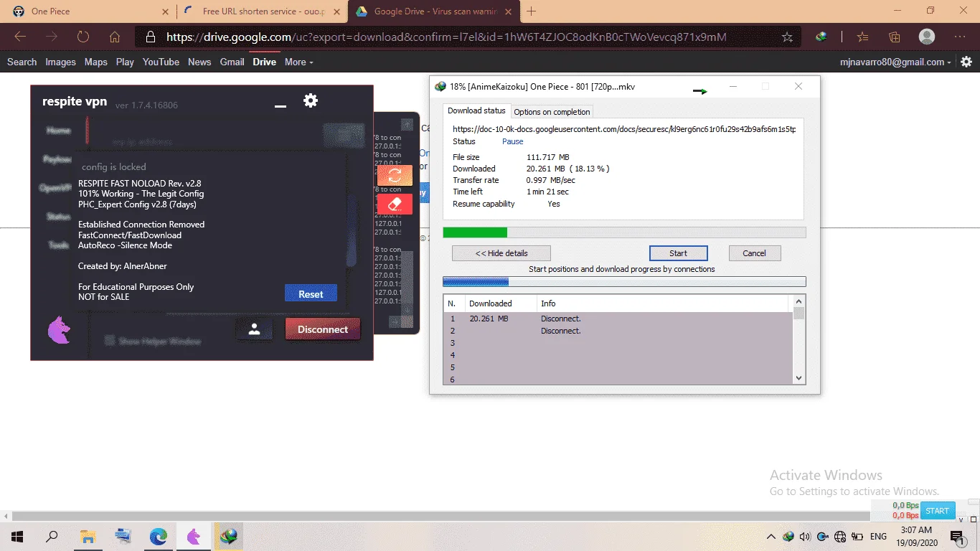Click the purple wolf logo in VPN

[x=59, y=330]
